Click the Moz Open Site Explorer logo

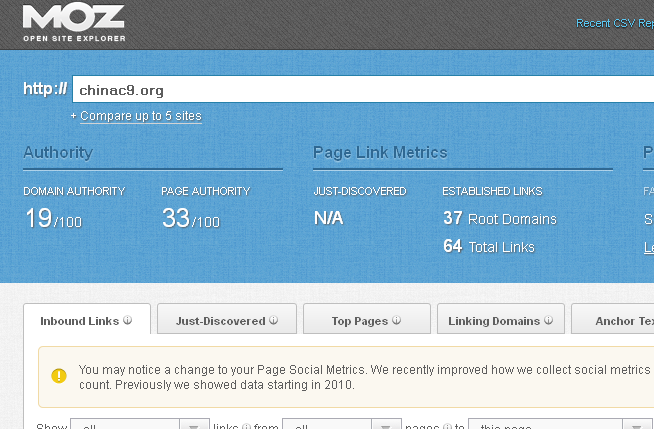(74, 23)
